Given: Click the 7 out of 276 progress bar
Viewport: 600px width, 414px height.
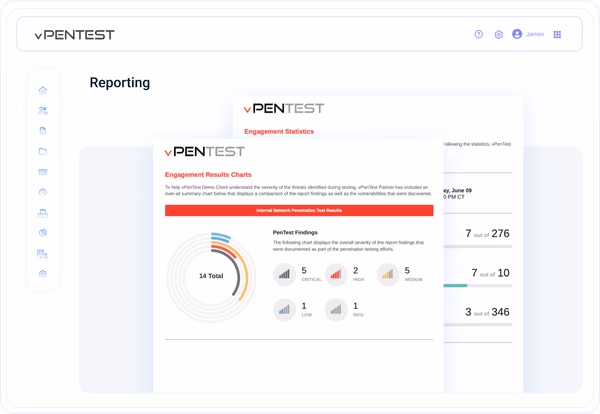Looking at the screenshot, I should (478, 246).
